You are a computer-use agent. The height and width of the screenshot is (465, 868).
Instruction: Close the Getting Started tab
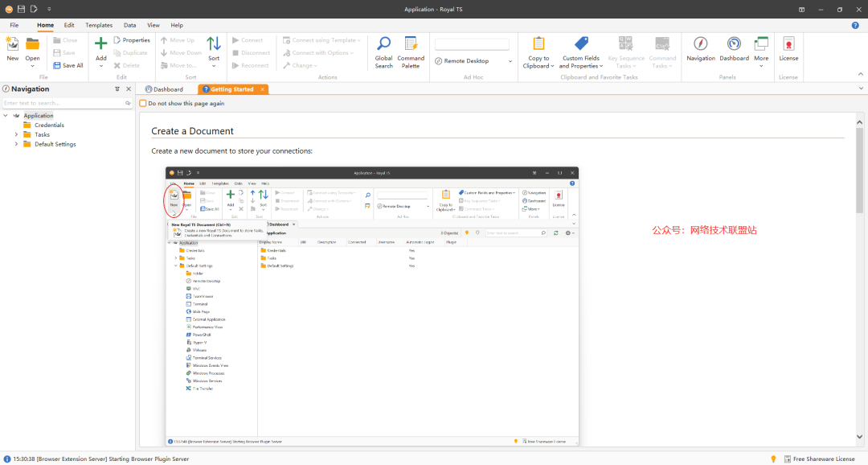click(262, 89)
